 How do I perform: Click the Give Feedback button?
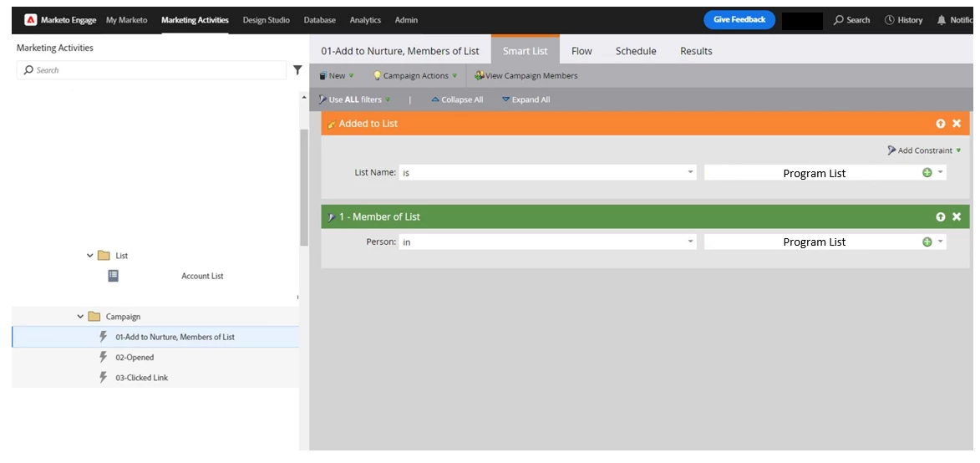pos(739,20)
